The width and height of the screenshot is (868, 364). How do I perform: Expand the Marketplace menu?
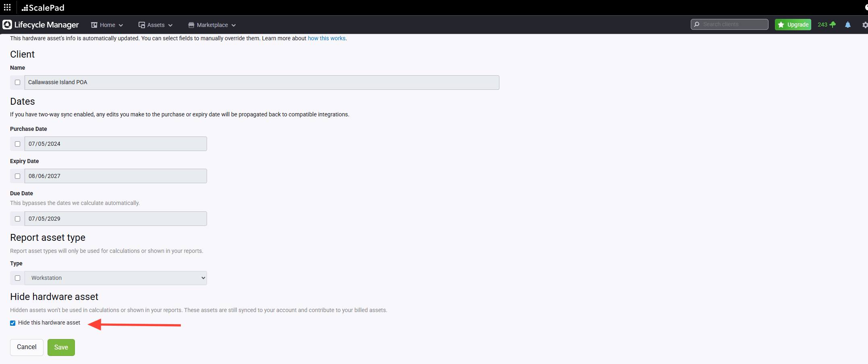pos(212,25)
